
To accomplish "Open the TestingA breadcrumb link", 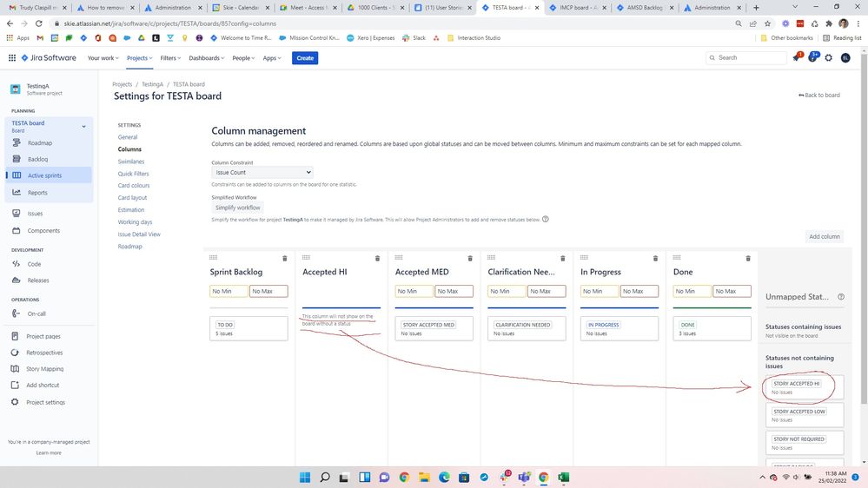I will tap(152, 84).
